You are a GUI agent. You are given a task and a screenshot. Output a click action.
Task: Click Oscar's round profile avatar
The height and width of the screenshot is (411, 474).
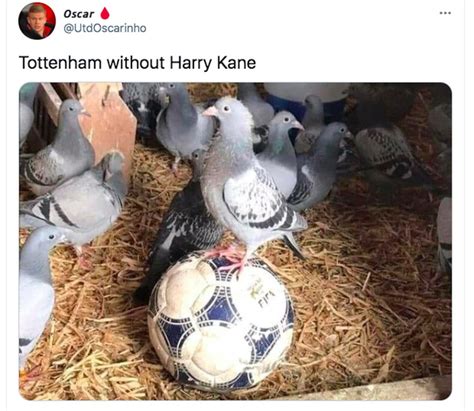pos(37,21)
